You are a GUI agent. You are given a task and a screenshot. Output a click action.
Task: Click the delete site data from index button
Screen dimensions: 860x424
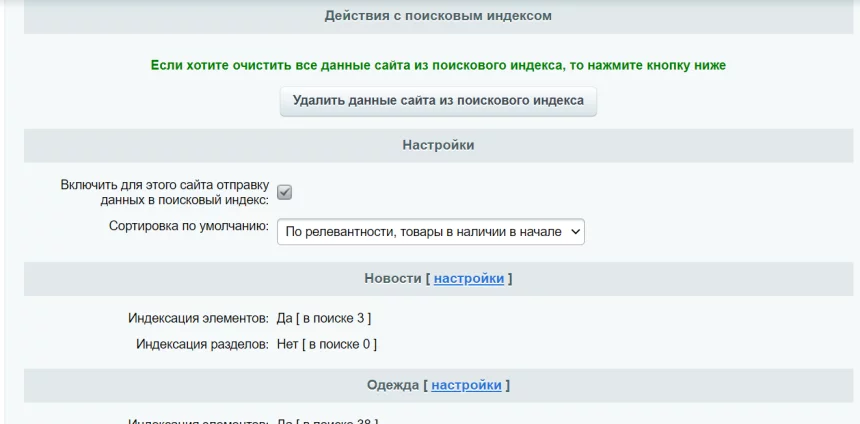click(x=438, y=101)
